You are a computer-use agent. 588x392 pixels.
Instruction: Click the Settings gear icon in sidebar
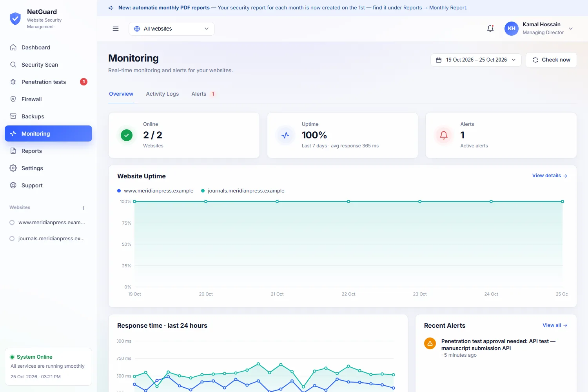pyautogui.click(x=13, y=168)
